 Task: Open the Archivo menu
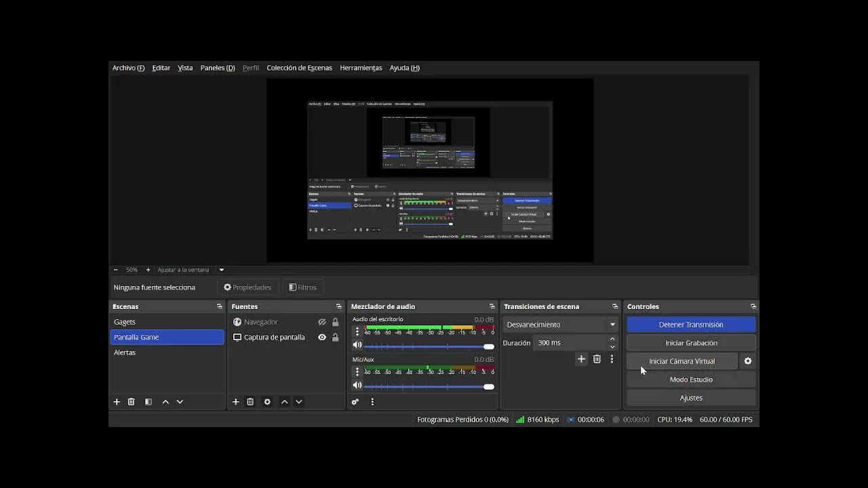tap(128, 68)
